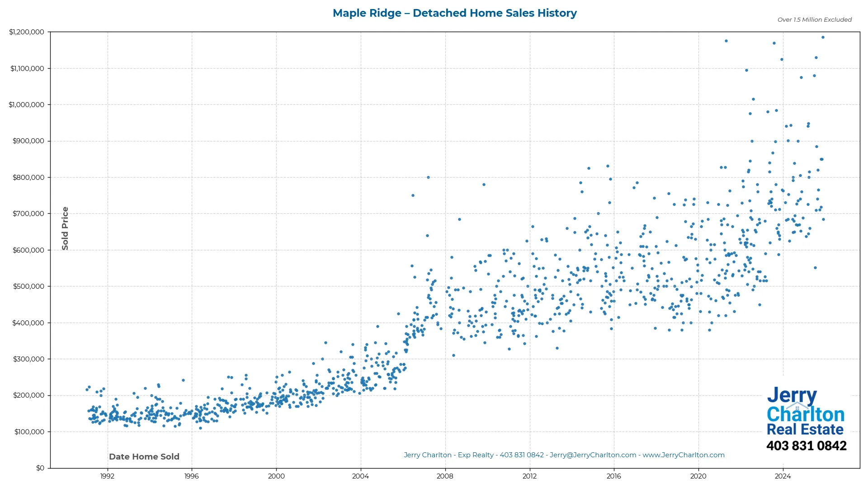Click the earliest 1991 sale data point

point(87,389)
